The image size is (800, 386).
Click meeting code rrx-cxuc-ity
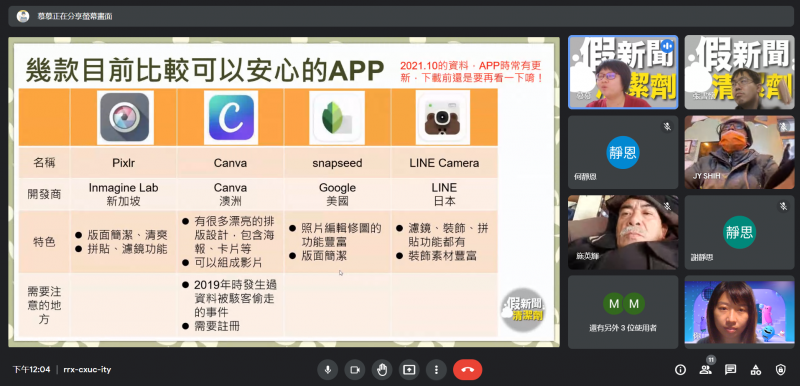[x=87, y=370]
